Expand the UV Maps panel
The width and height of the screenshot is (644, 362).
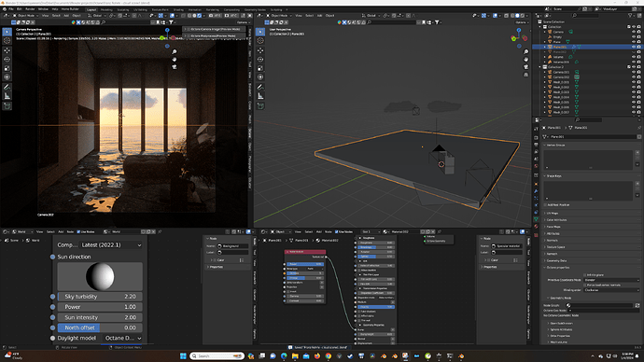coord(551,213)
